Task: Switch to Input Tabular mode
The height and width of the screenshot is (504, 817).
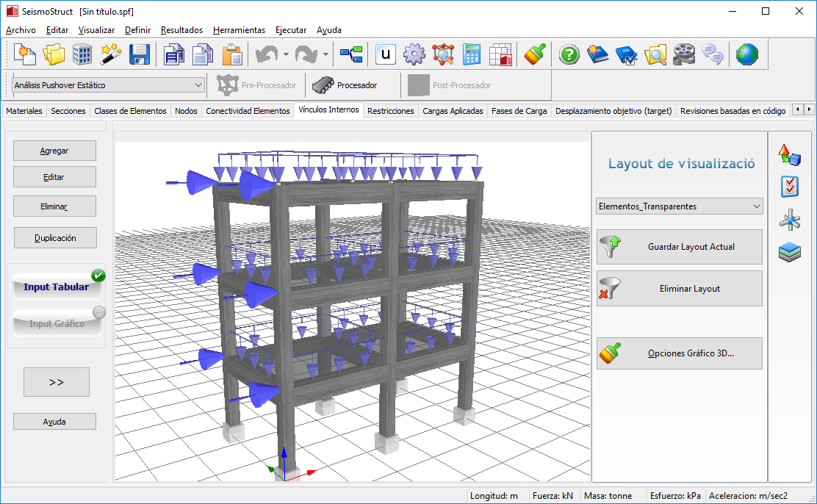Action: [x=56, y=287]
